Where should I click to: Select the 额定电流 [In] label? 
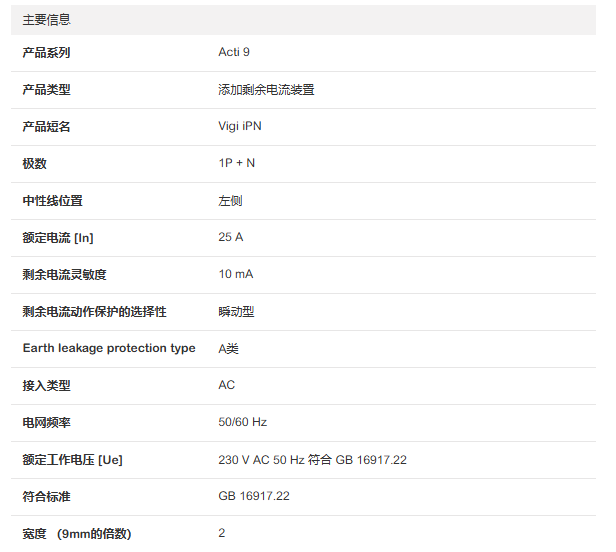tap(58, 238)
